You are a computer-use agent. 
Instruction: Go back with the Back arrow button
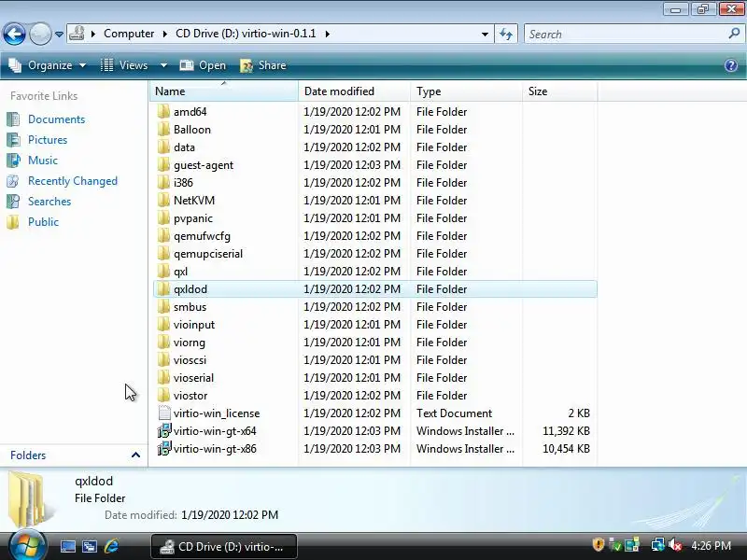(14, 34)
